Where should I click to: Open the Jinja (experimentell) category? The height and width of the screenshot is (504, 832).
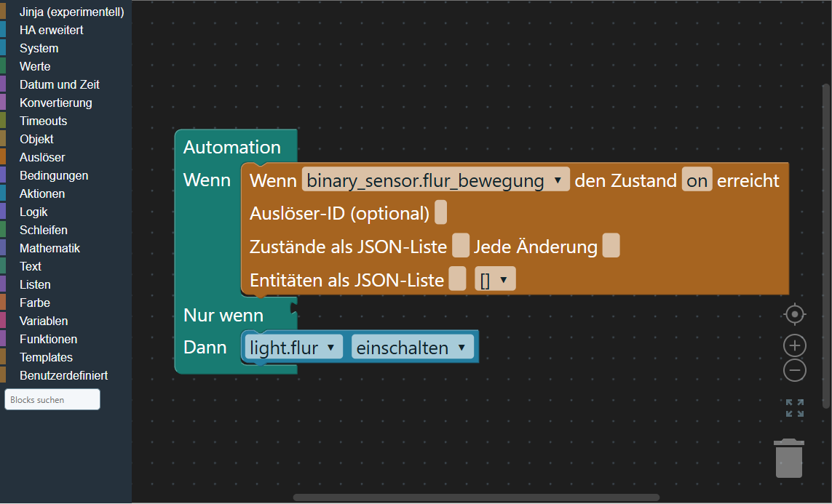tap(66, 12)
